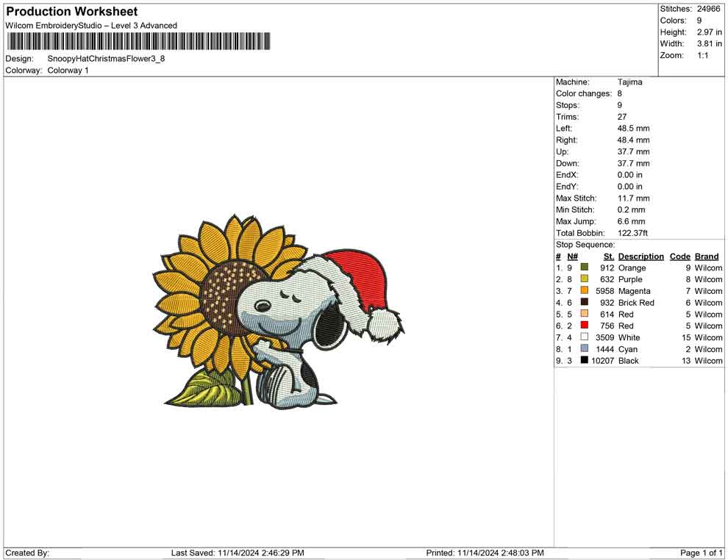
Task: Click the Page 1 of 1 label
Action: pos(699,553)
